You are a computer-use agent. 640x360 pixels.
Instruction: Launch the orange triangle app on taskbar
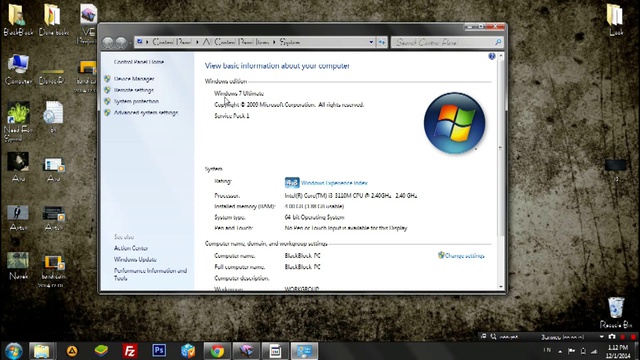click(72, 351)
